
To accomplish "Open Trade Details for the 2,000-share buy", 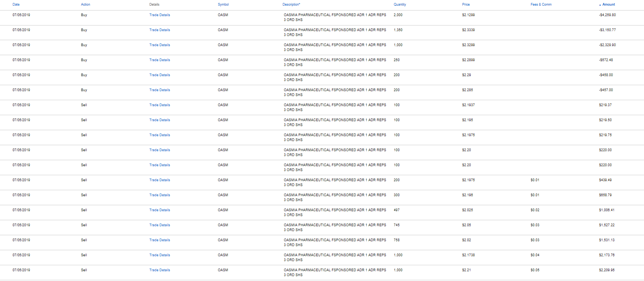I will tap(159, 15).
